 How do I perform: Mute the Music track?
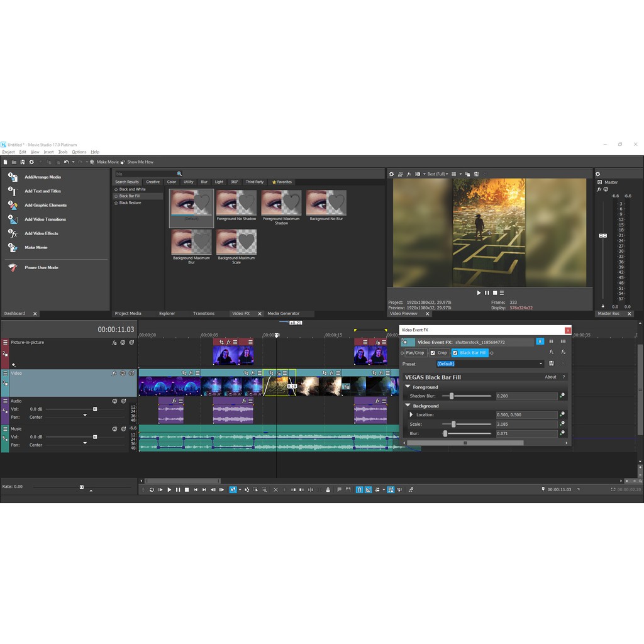114,428
